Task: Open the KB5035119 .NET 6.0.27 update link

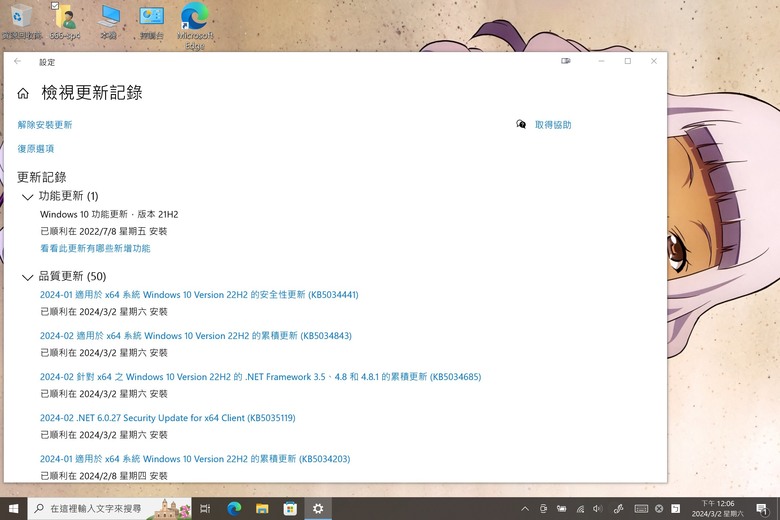Action: point(168,418)
